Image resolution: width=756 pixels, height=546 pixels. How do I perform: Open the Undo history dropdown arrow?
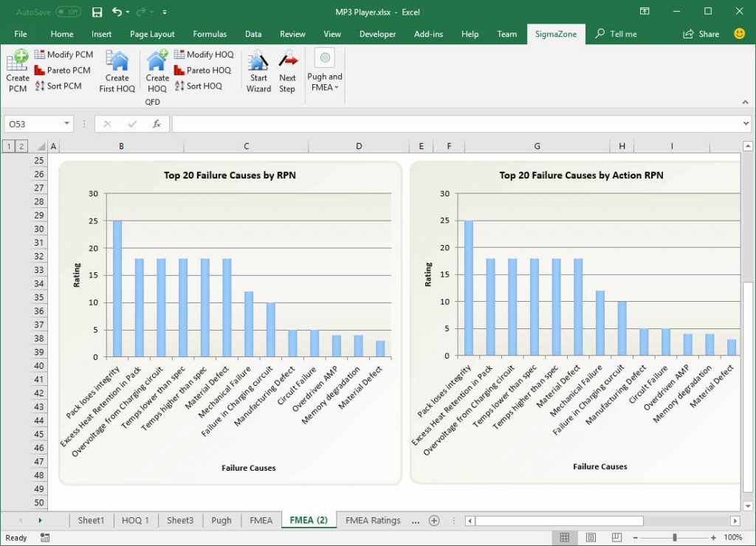(x=128, y=12)
